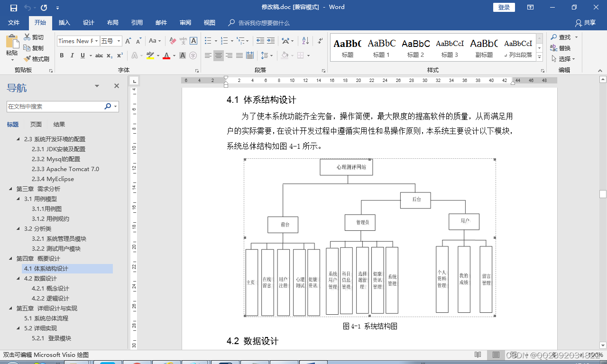Toggle bold formatting
This screenshot has height=364, width=607.
[x=62, y=55]
